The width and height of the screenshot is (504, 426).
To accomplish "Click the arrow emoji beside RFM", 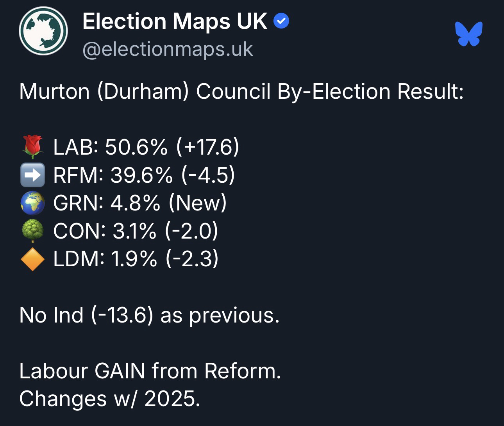I will [x=32, y=175].
